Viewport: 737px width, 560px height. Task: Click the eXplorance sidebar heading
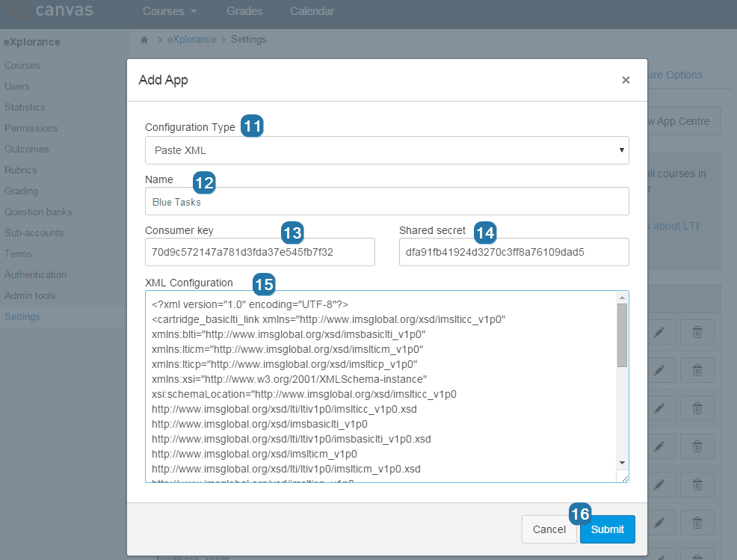pyautogui.click(x=32, y=42)
